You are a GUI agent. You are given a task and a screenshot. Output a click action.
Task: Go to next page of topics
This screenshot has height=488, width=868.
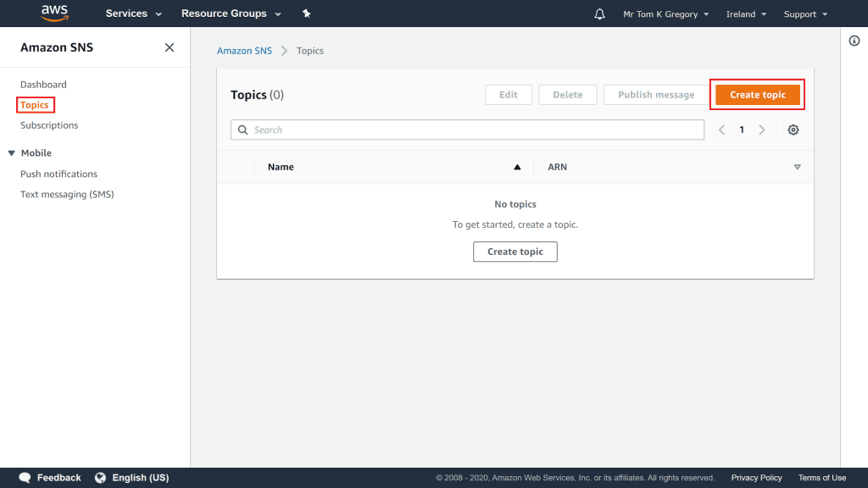(x=762, y=130)
